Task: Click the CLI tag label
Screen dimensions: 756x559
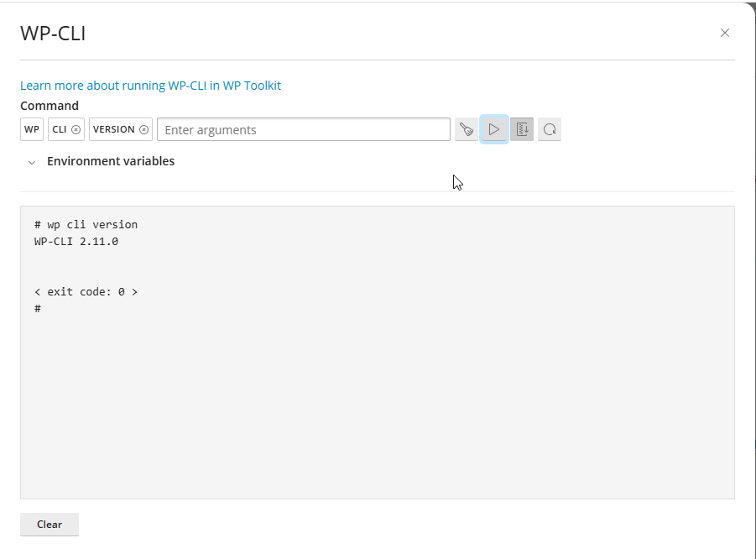Action: (60, 129)
